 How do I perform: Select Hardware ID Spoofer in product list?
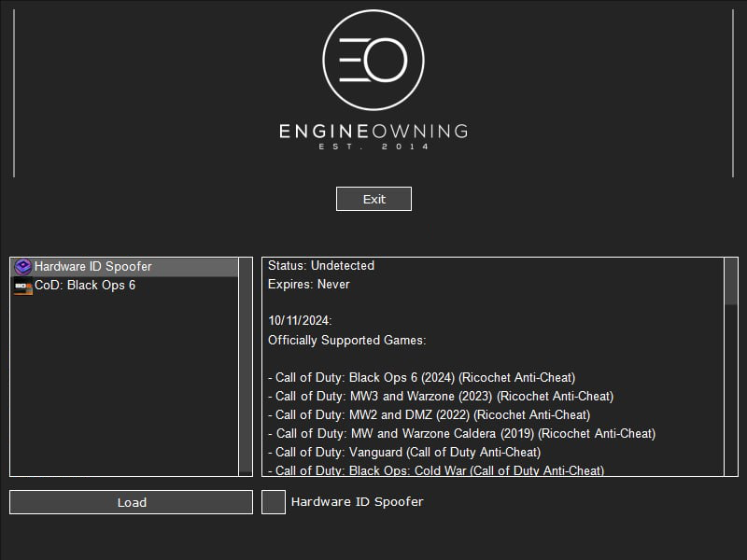click(124, 267)
